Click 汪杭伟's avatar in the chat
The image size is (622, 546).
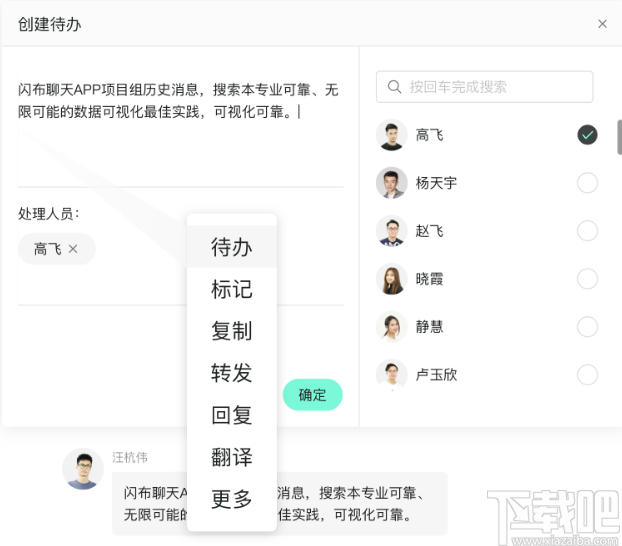click(x=83, y=469)
